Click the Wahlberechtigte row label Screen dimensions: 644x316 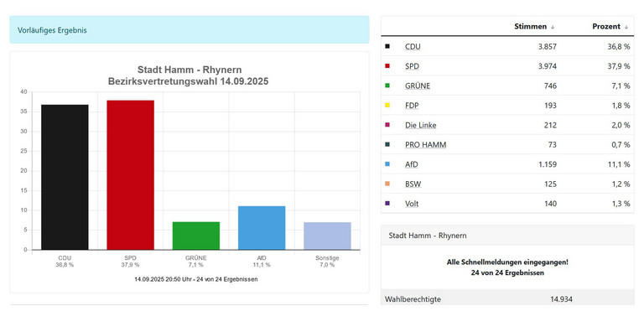point(413,299)
